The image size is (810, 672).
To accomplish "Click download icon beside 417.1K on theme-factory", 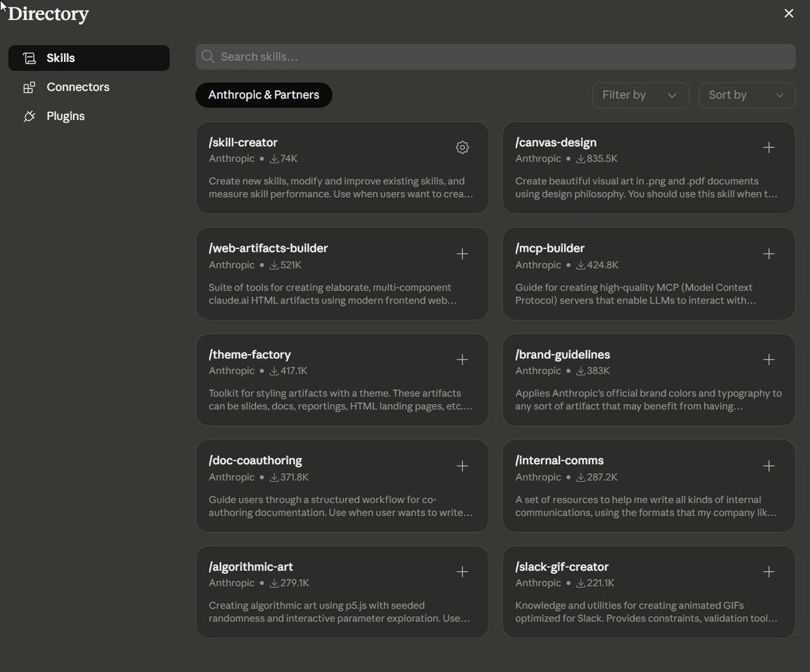I will [274, 371].
